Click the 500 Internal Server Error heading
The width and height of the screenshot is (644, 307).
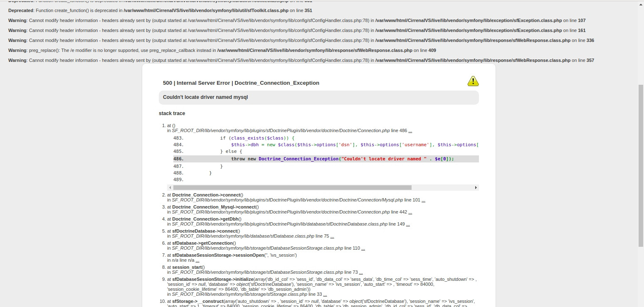click(241, 83)
